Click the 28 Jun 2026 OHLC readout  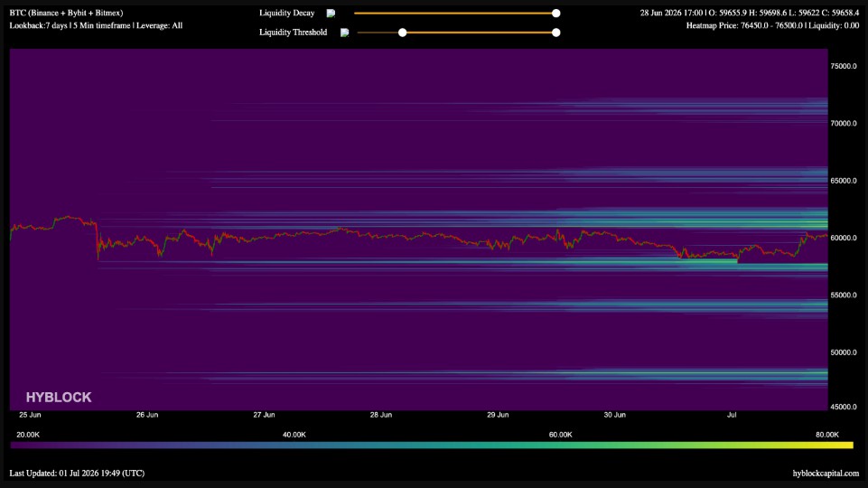click(x=750, y=13)
